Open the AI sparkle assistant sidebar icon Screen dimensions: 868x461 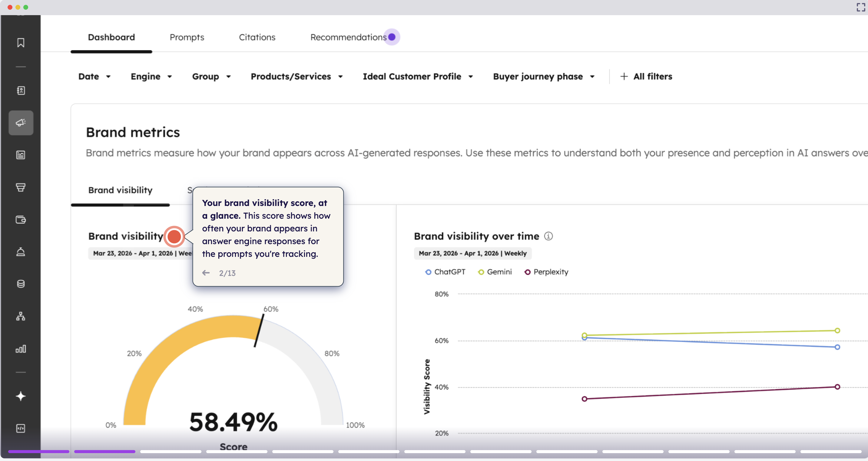[x=21, y=396]
